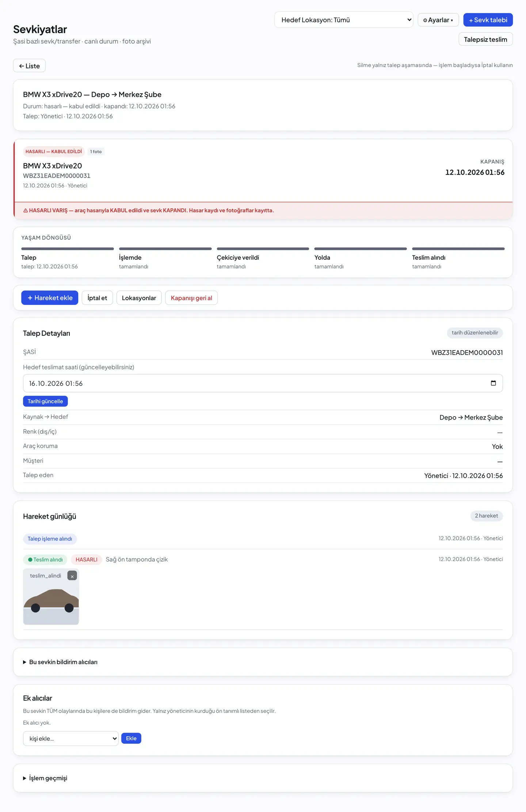
Task: Remove the teslim_alindi photo with the x icon
Action: (72, 576)
